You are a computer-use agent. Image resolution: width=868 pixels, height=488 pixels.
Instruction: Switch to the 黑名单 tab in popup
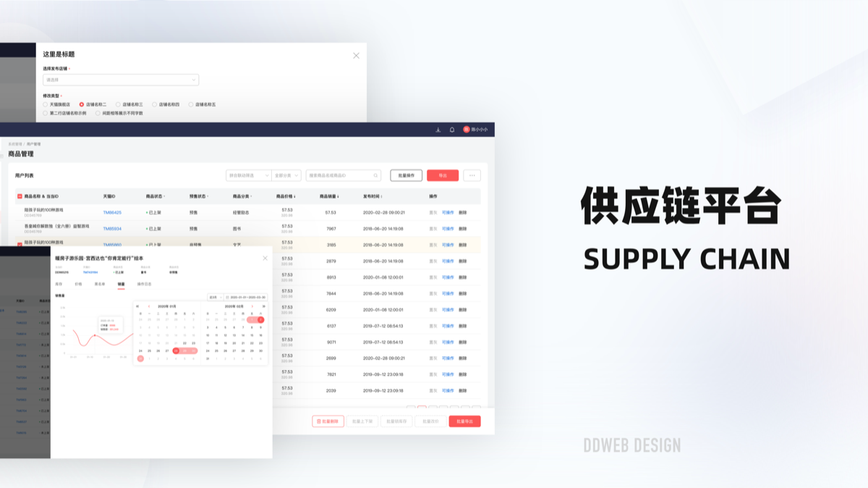[100, 284]
